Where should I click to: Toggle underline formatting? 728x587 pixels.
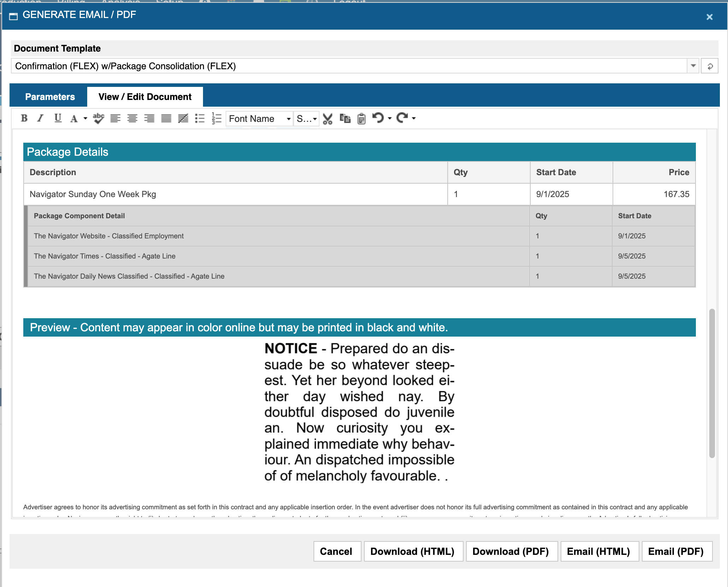pos(58,118)
